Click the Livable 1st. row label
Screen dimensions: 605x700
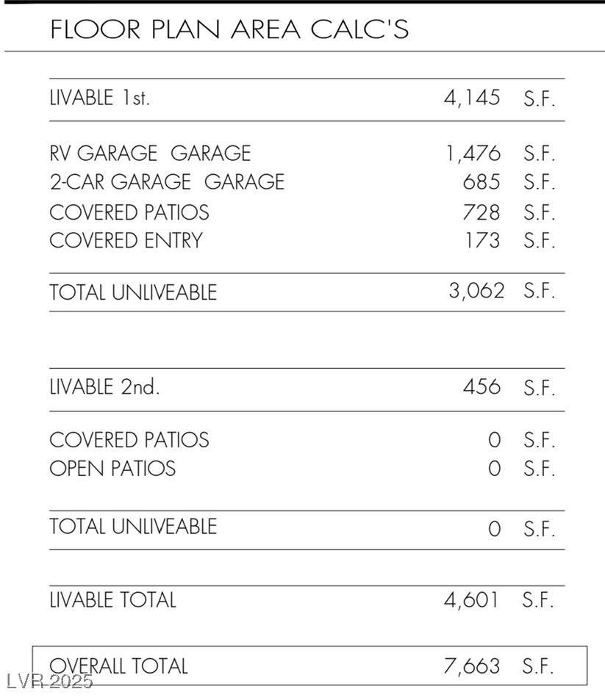tap(99, 98)
